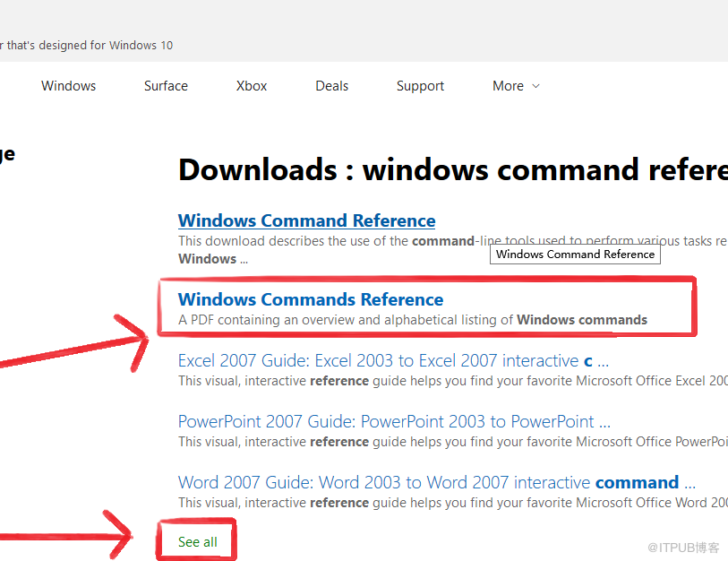Open the Windows navigation menu item
This screenshot has width=728, height=561.
pyautogui.click(x=68, y=86)
